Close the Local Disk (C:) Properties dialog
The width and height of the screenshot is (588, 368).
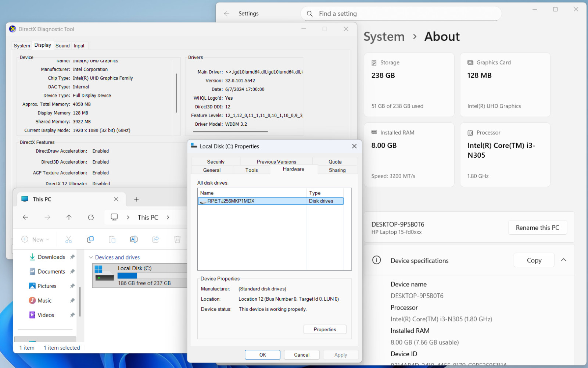tap(354, 146)
